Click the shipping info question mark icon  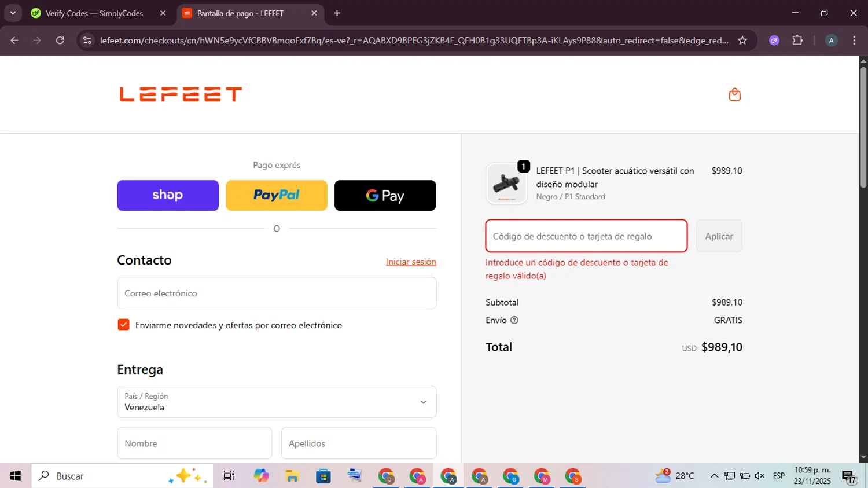(x=514, y=320)
